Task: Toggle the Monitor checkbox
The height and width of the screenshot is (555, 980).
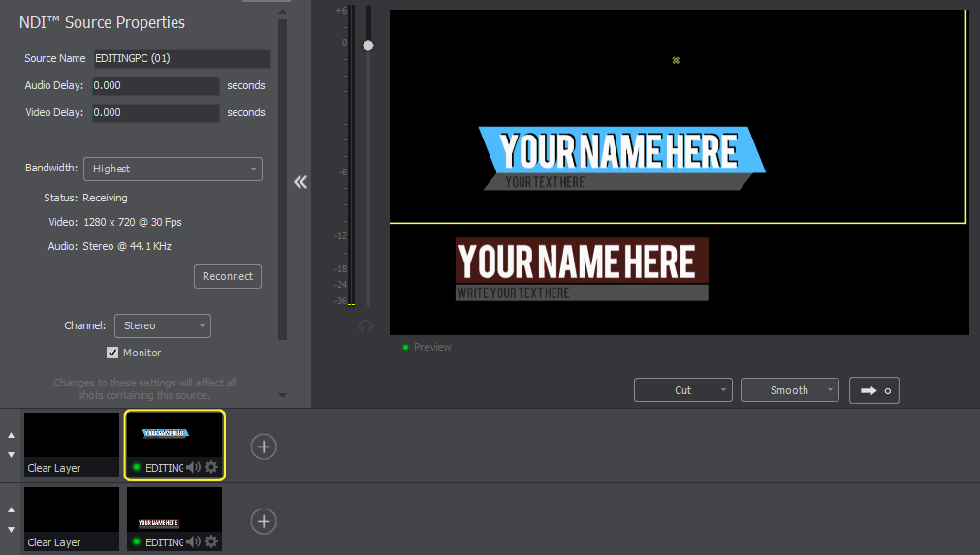Action: [x=112, y=353]
